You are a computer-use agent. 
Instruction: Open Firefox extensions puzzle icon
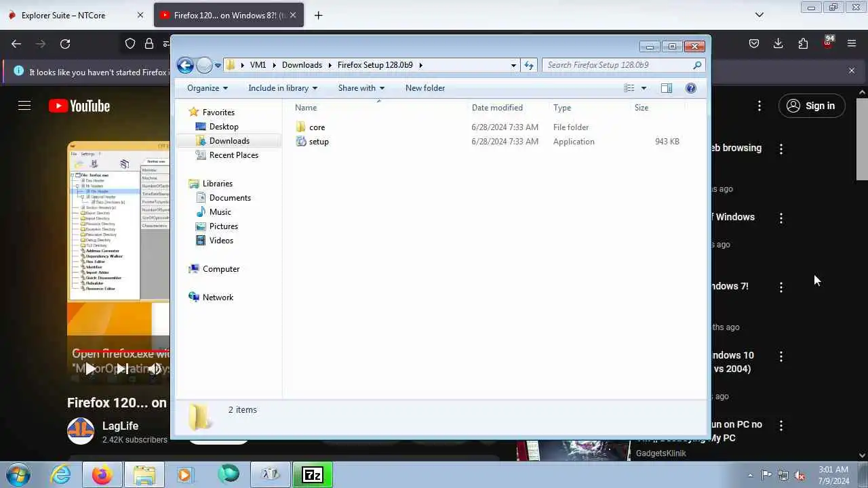tap(803, 44)
